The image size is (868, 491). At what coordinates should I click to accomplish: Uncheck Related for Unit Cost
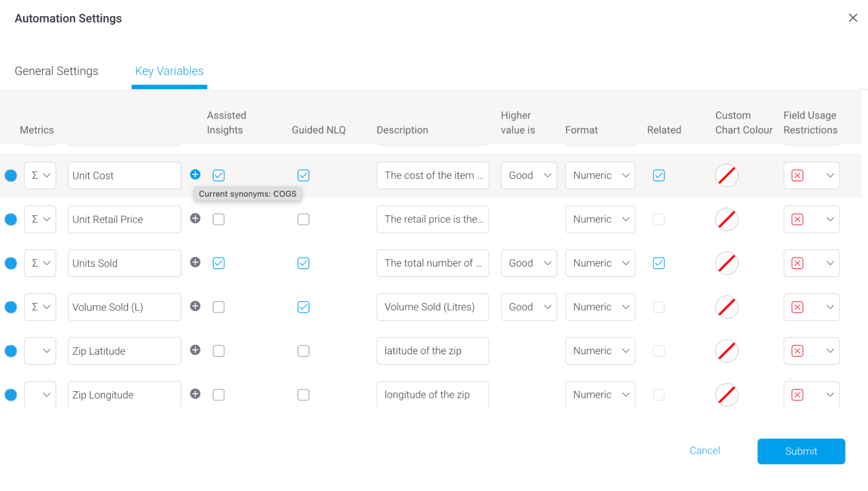click(659, 175)
